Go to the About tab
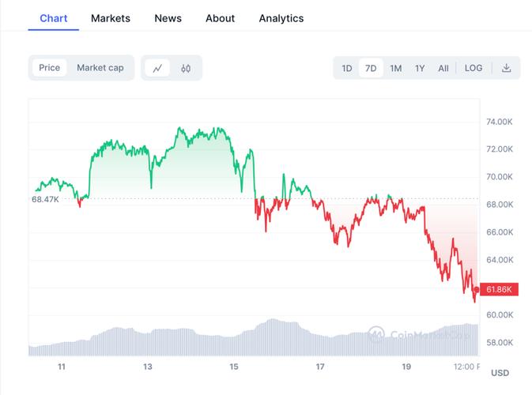Image resolution: width=532 pixels, height=395 pixels. tap(220, 17)
